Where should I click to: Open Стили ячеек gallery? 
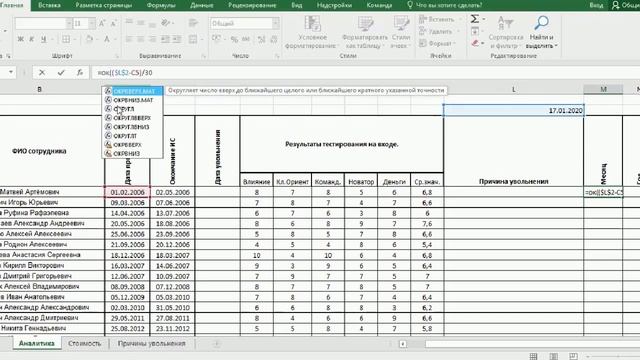pos(401,32)
